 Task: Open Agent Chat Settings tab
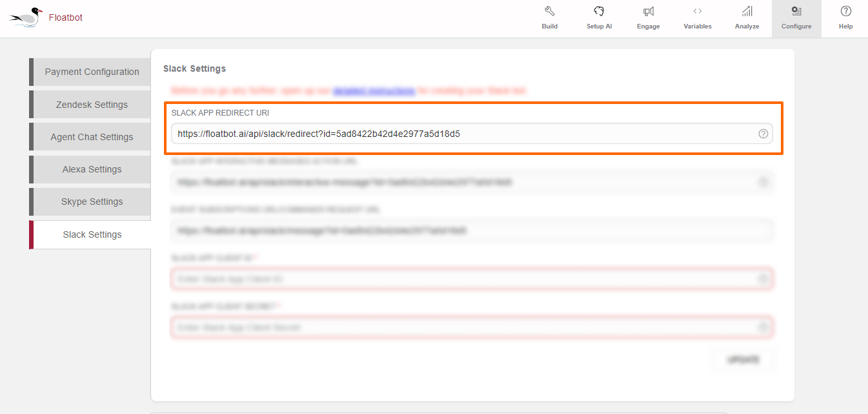pos(92,137)
